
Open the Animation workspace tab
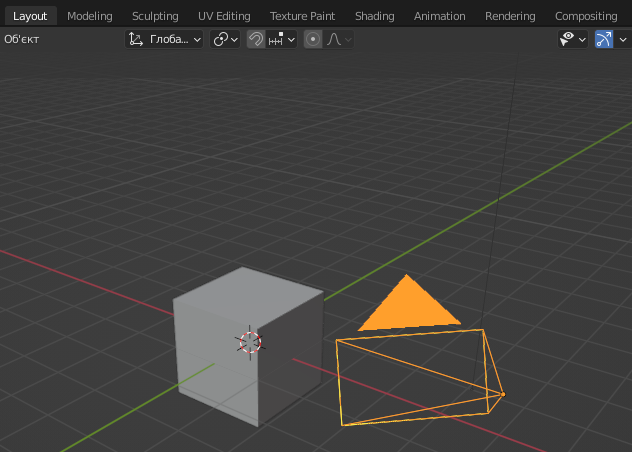click(439, 16)
